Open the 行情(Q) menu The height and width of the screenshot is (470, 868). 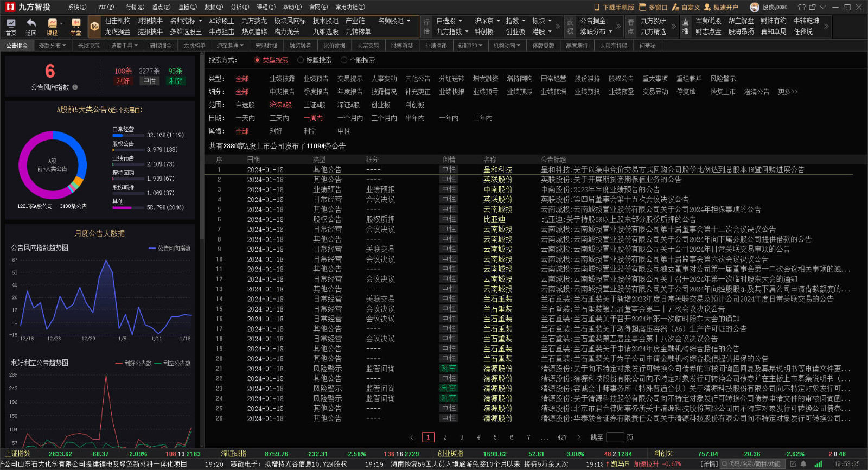pos(135,7)
